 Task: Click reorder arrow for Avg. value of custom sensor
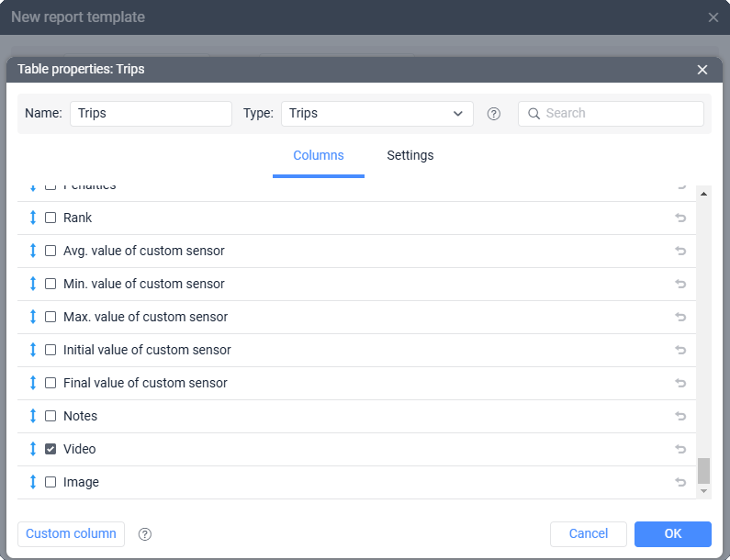[33, 251]
